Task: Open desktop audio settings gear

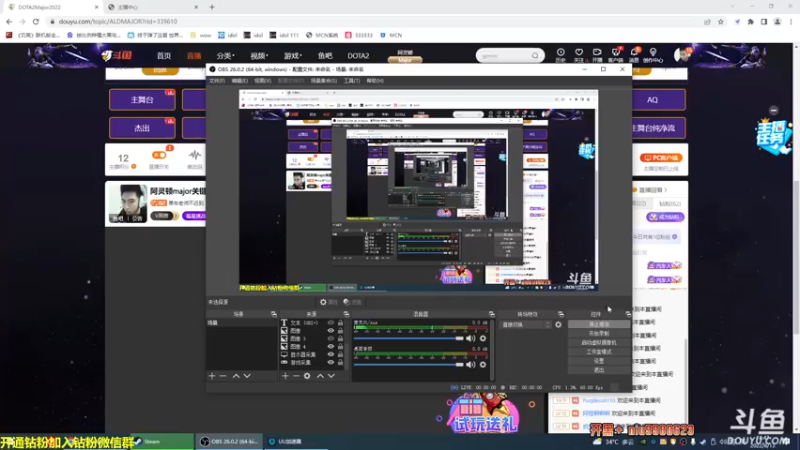Action: [x=483, y=364]
